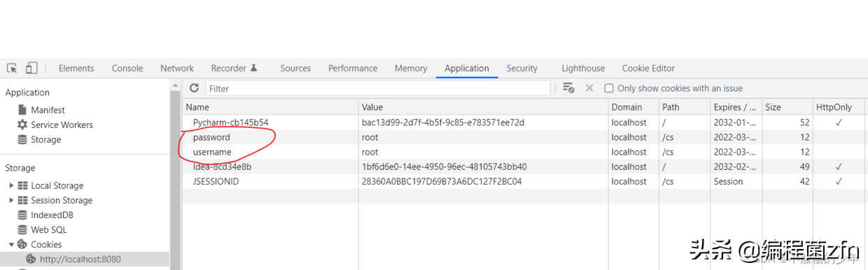
Task: Toggle the device toolbar icon
Action: tap(31, 68)
